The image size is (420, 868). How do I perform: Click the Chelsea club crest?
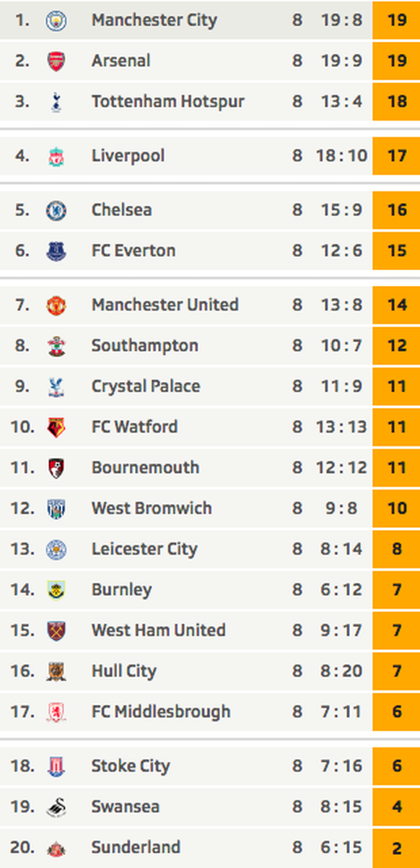56,210
